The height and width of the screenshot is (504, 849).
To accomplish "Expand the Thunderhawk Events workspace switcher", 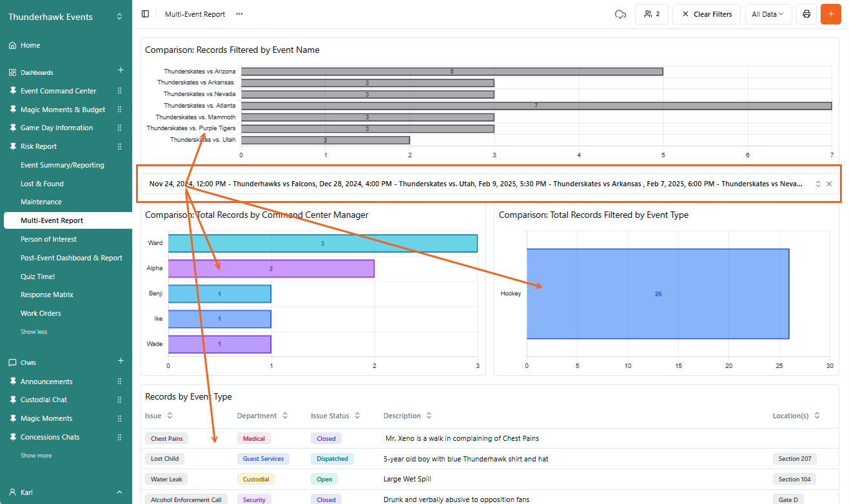I will coord(119,17).
